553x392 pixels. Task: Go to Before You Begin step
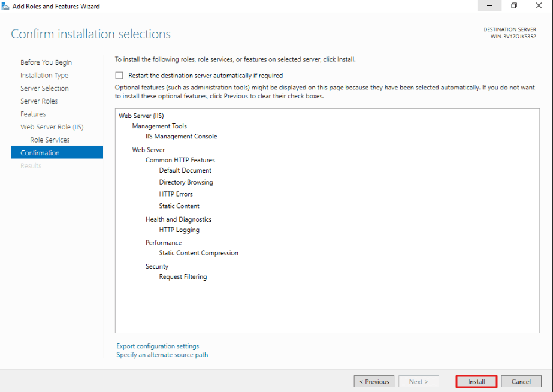pos(46,62)
